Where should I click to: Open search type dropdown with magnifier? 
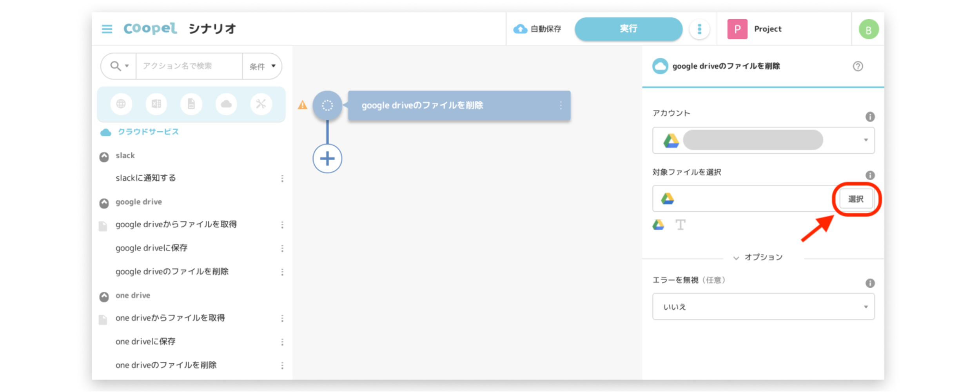(119, 66)
